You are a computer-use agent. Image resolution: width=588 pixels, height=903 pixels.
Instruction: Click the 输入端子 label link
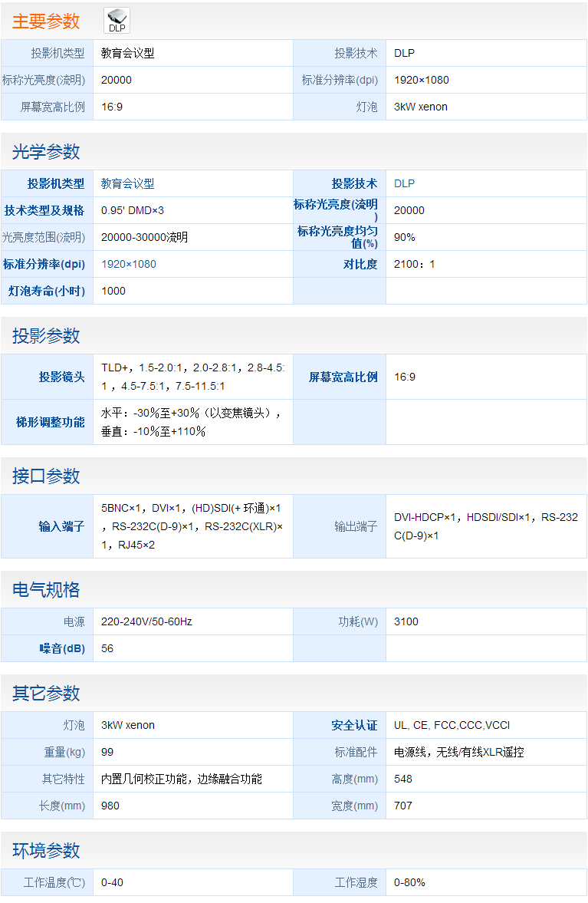tap(62, 526)
